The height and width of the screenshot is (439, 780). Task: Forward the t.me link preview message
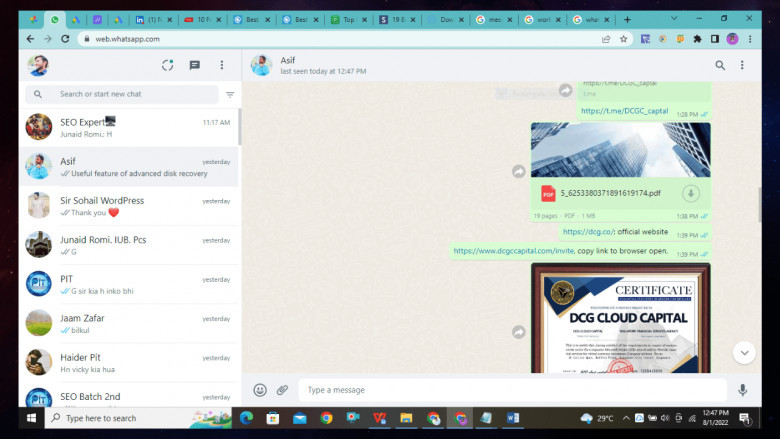[x=566, y=90]
